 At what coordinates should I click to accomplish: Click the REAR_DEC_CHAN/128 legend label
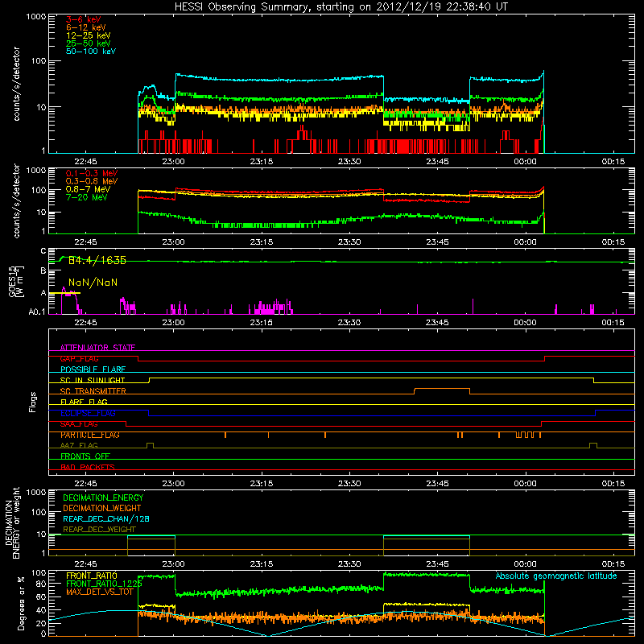(106, 518)
